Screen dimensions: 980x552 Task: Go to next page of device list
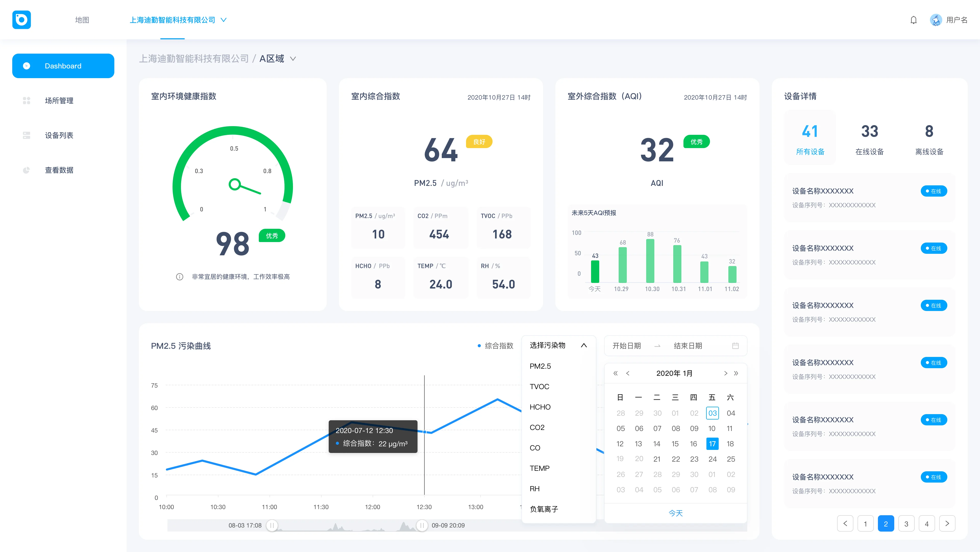coord(947,523)
